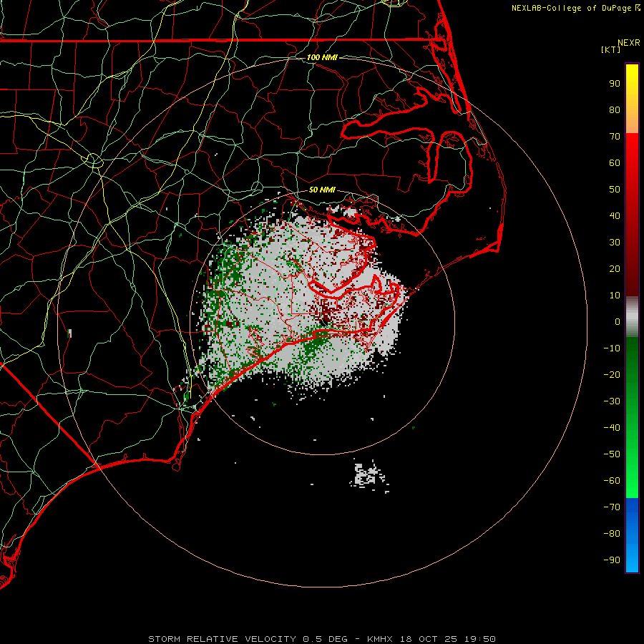Click the 30 value on the velocity scale

(615, 243)
